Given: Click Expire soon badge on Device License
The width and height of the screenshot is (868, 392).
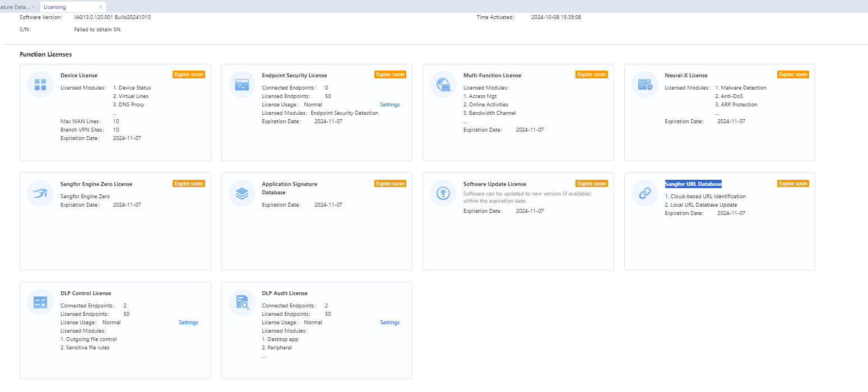Looking at the screenshot, I should click(189, 74).
